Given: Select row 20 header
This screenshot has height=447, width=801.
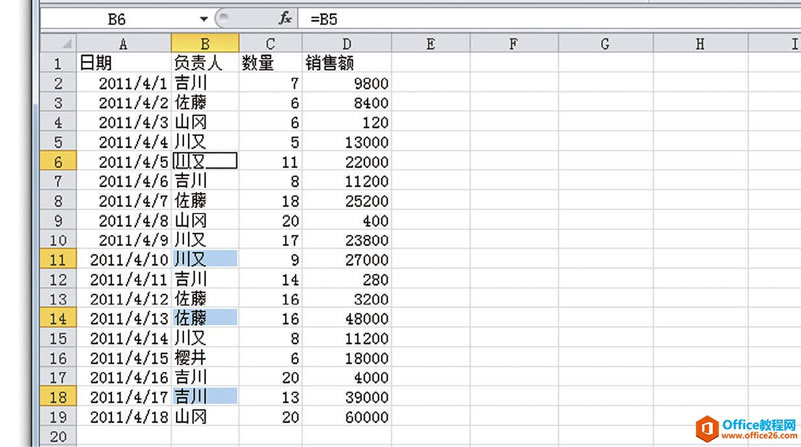Looking at the screenshot, I should click(x=58, y=437).
